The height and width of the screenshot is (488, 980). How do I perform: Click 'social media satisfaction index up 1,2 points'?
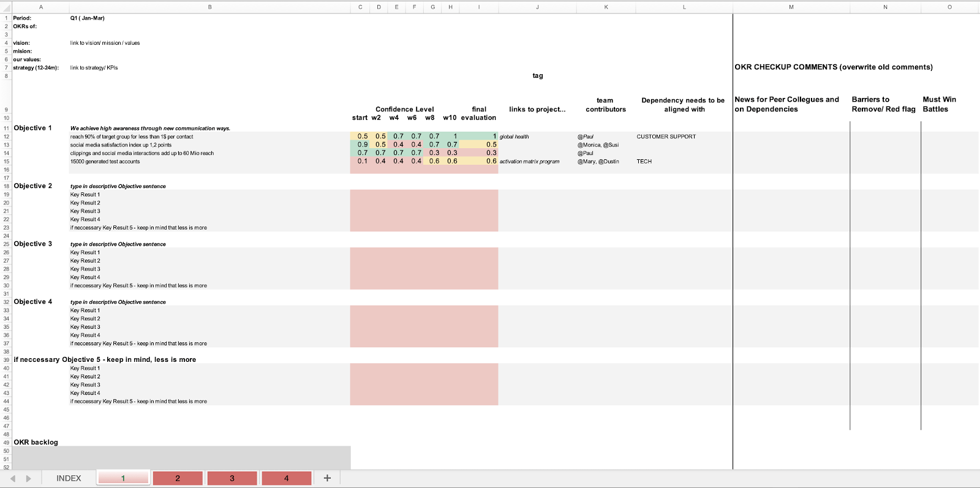tap(121, 145)
